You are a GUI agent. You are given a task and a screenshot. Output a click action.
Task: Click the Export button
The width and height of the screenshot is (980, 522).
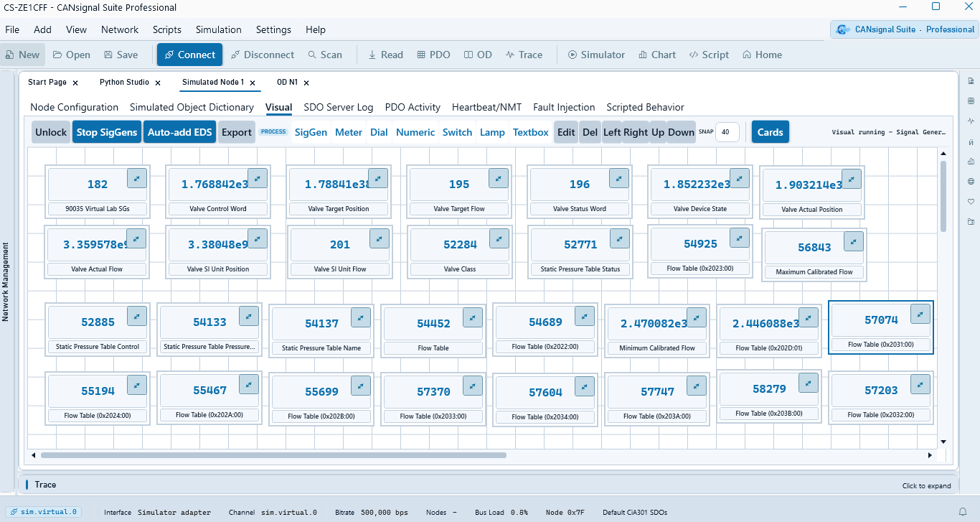[x=236, y=132]
